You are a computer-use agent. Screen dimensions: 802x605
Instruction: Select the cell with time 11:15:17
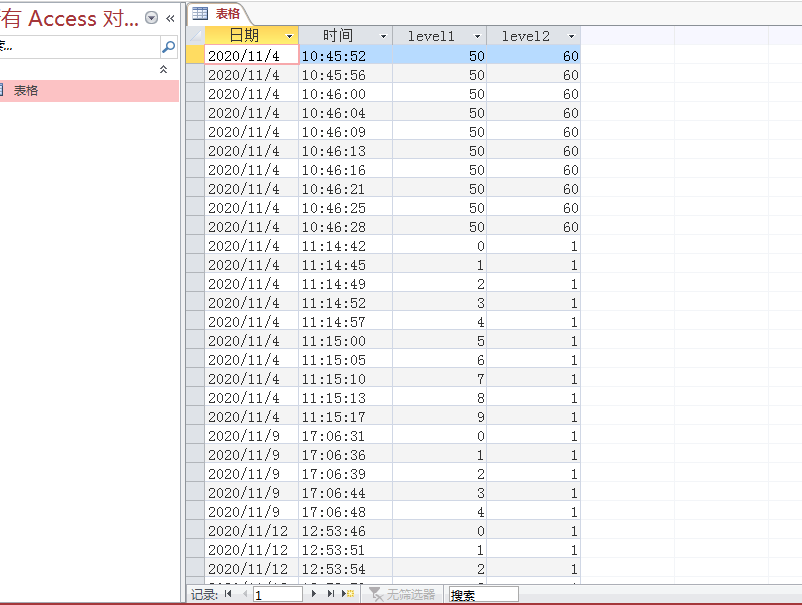click(346, 416)
